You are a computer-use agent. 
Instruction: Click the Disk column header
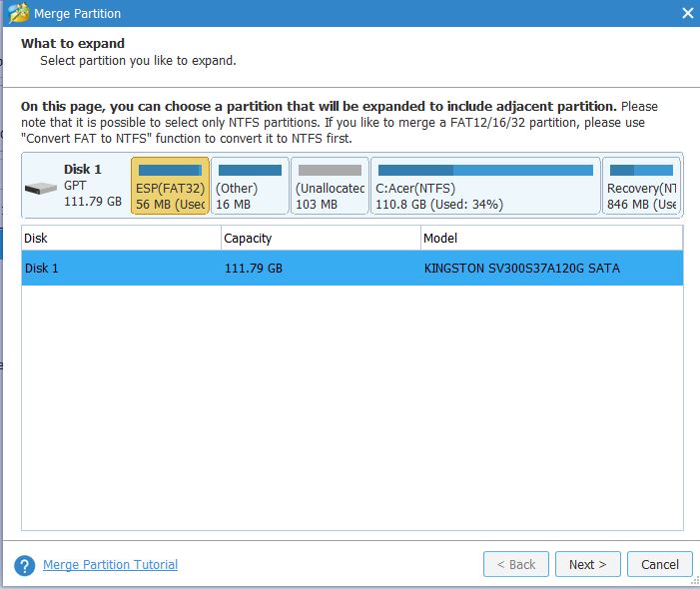click(x=122, y=238)
